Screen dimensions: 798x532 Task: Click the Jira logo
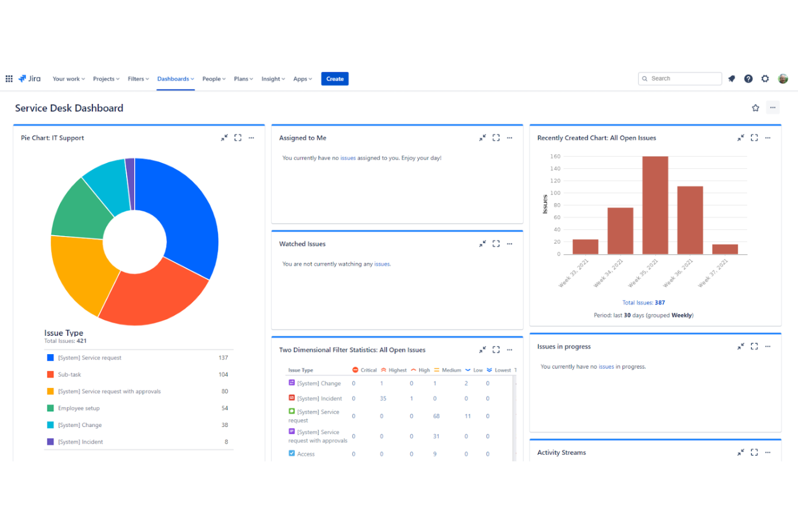click(x=30, y=78)
